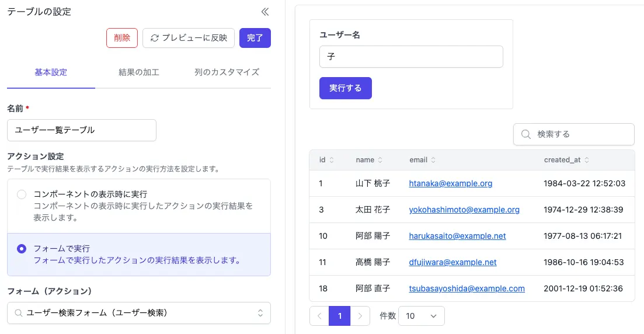The height and width of the screenshot is (334, 644).
Task: Click the name cell 阿部 直子
Action: 373,289
